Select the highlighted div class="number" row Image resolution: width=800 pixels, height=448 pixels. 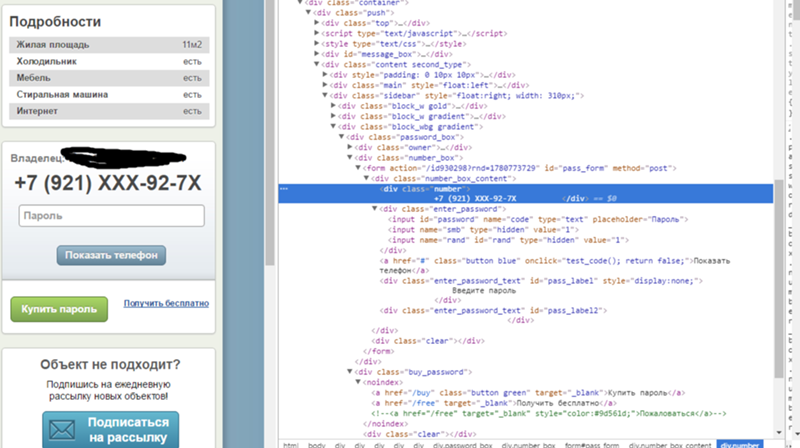(526, 193)
